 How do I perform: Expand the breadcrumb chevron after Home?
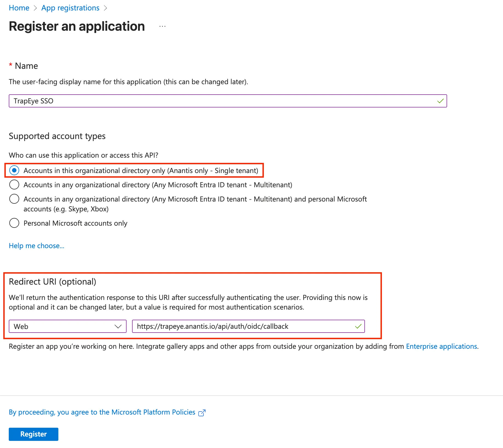coord(36,8)
